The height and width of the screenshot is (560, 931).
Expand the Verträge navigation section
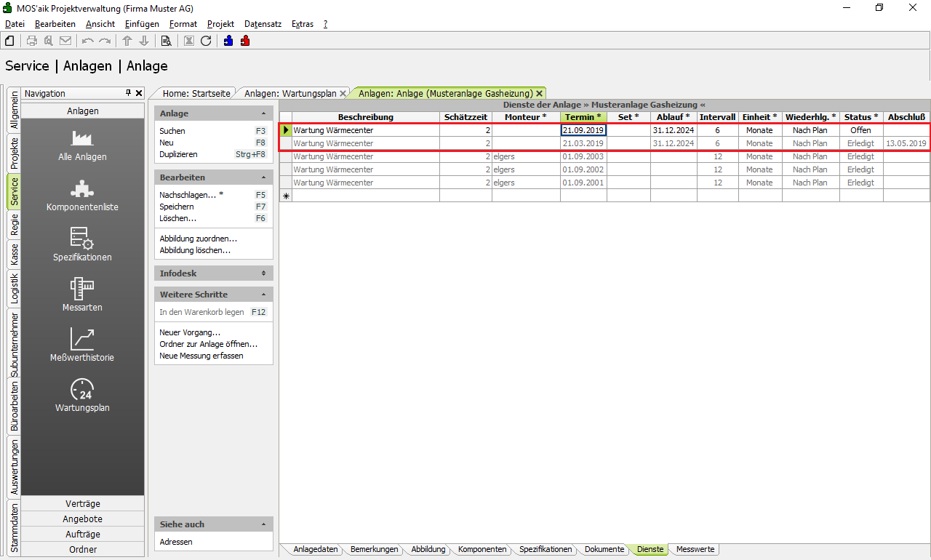pyautogui.click(x=83, y=504)
